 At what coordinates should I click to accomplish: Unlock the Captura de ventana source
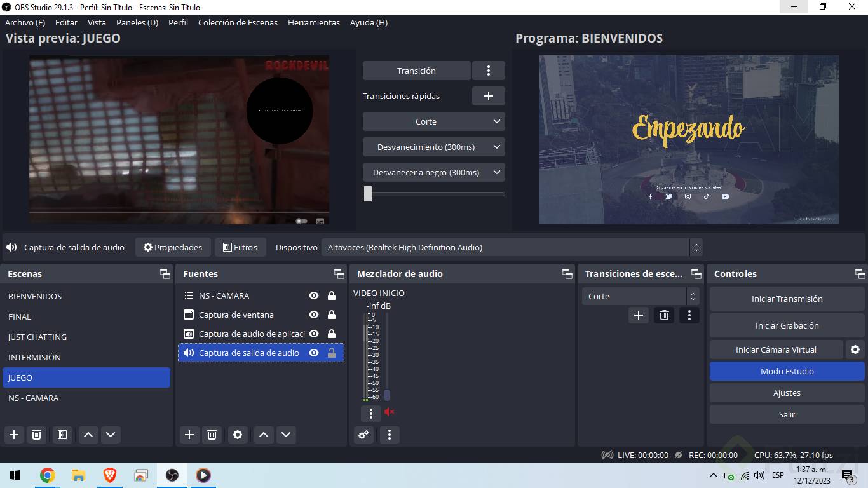click(x=332, y=315)
